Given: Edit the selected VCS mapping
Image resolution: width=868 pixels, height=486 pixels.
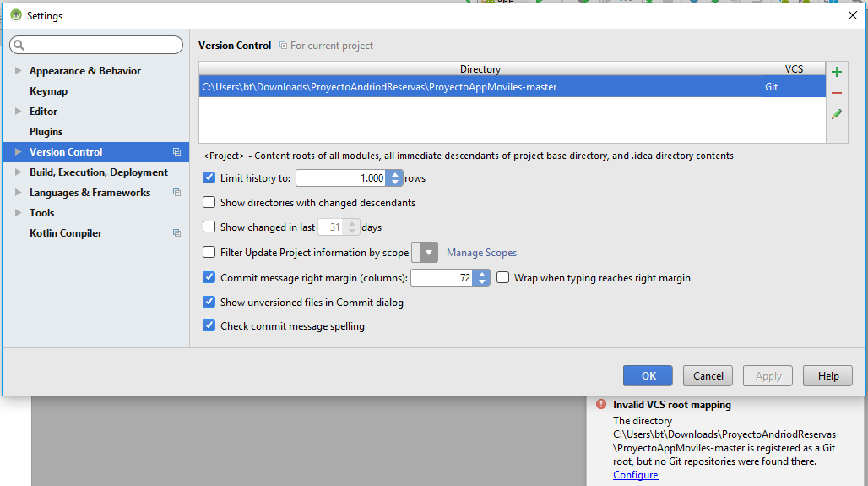Looking at the screenshot, I should click(x=837, y=114).
